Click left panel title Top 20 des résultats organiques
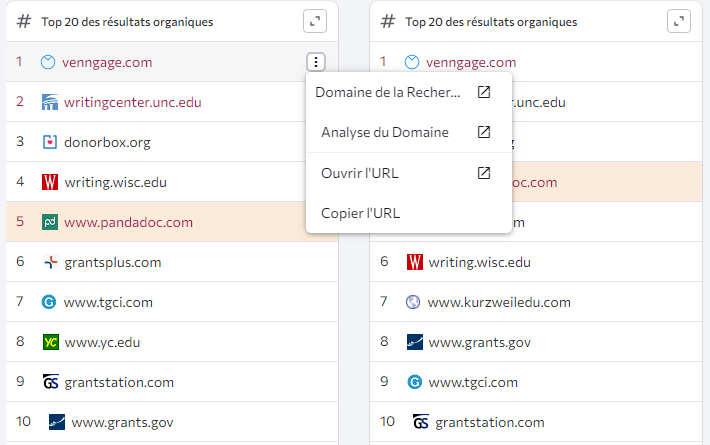The image size is (710, 445). point(127,22)
